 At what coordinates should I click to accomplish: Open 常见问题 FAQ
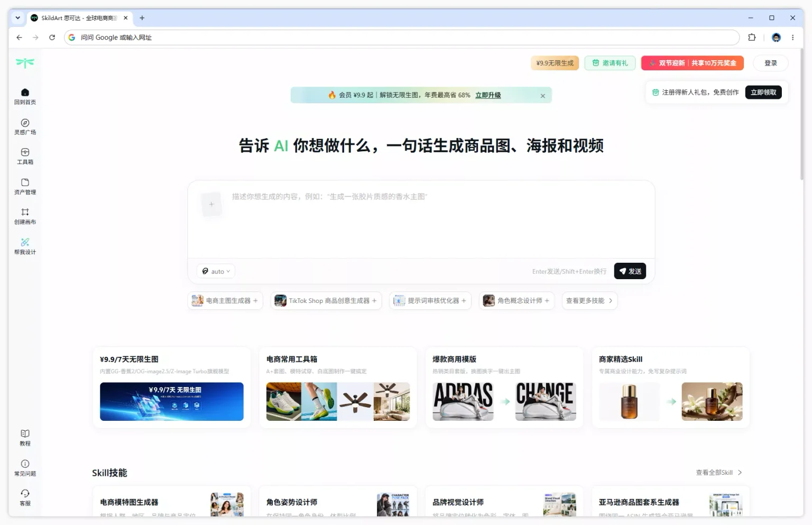coord(25,468)
